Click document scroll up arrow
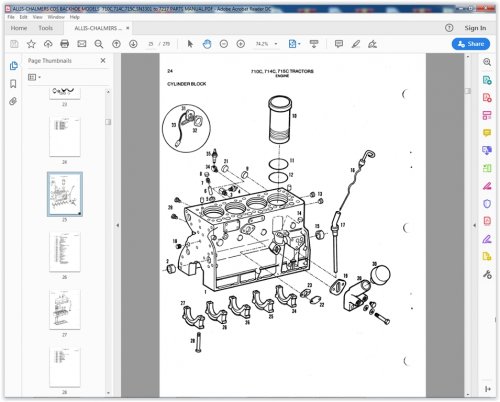 point(468,57)
